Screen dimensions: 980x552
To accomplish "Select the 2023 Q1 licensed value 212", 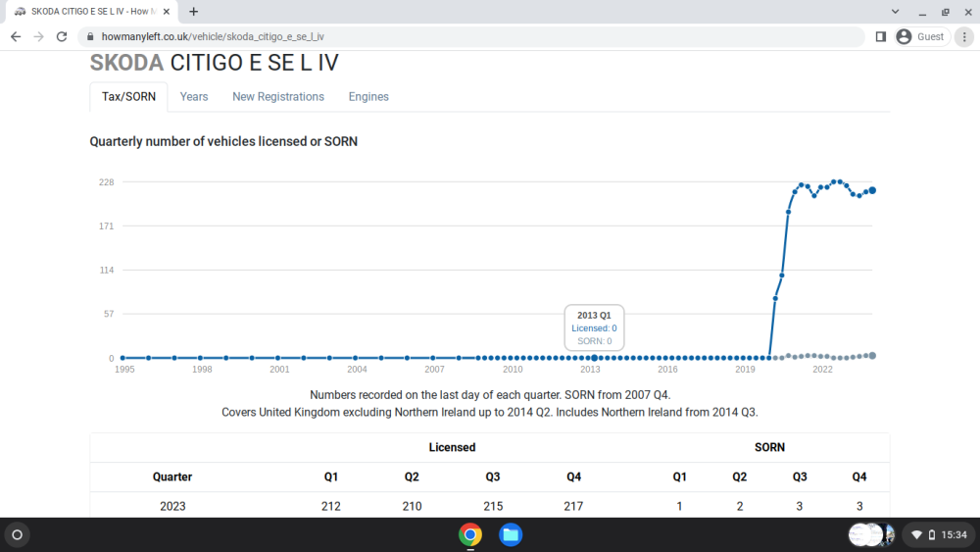I will point(331,506).
